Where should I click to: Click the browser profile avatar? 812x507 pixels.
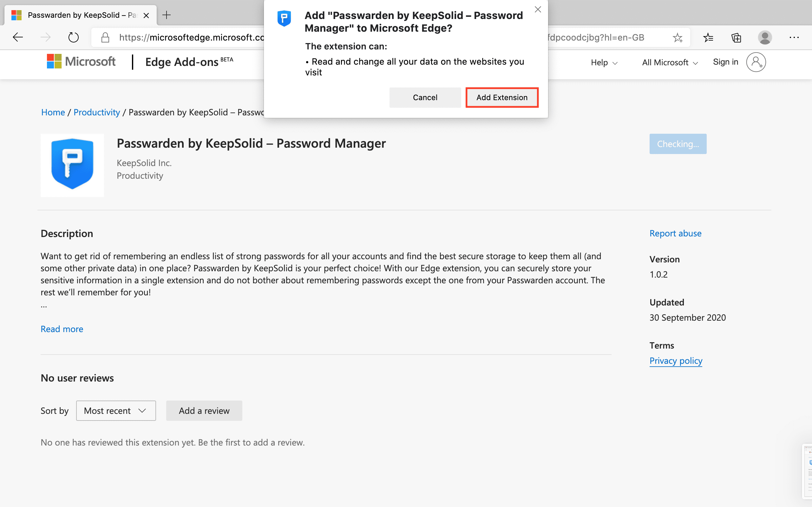pyautogui.click(x=765, y=38)
